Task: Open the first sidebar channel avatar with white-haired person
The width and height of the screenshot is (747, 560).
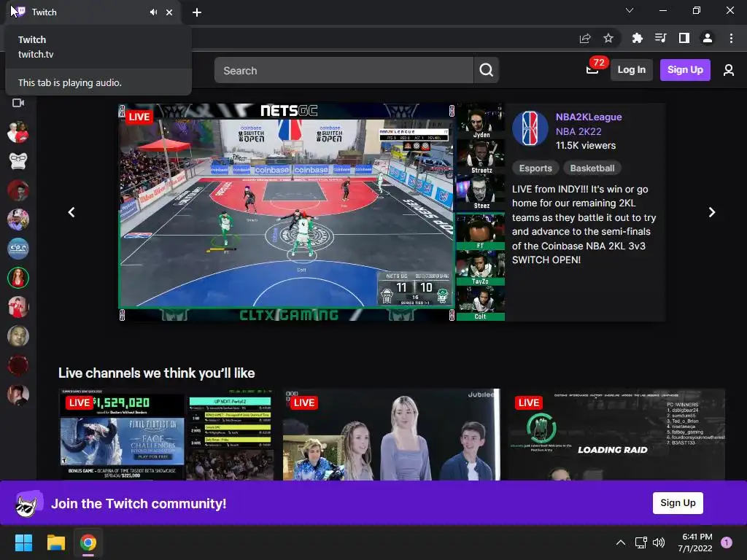Action: pos(18,132)
